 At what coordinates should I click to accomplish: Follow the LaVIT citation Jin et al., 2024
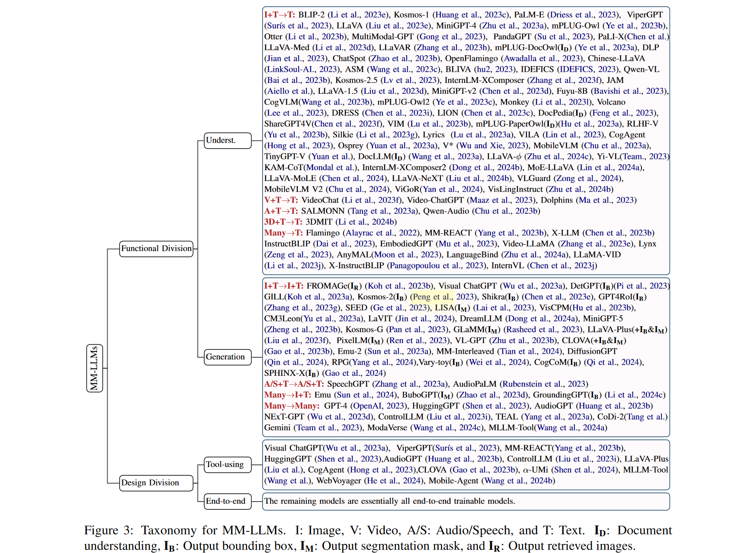(x=425, y=319)
